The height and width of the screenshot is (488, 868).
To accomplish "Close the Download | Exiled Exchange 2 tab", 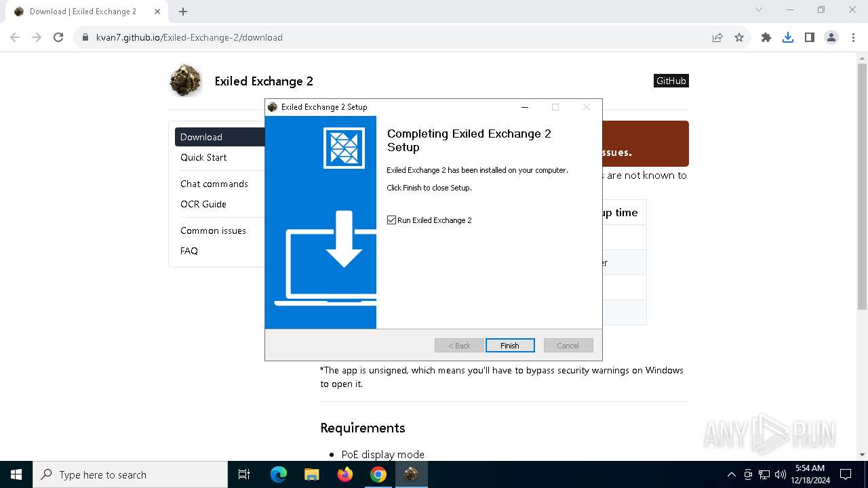I will (157, 12).
